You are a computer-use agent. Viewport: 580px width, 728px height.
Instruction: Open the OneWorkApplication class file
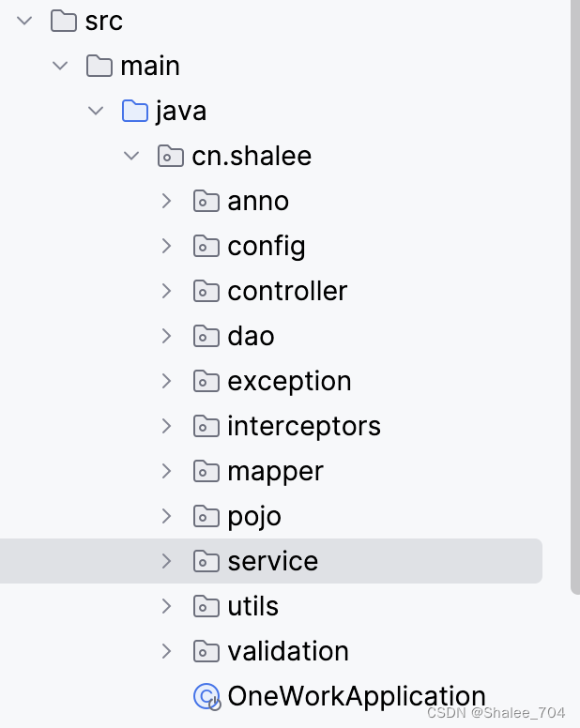(x=357, y=696)
